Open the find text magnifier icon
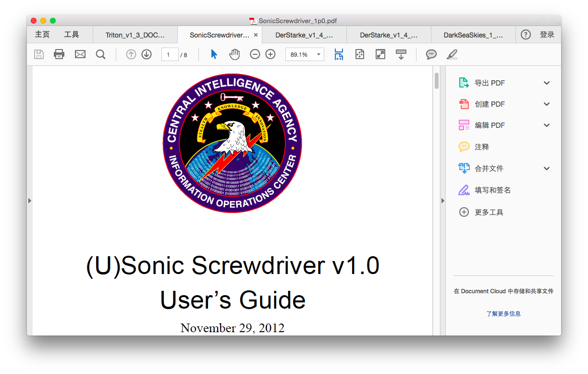588x374 pixels. point(100,54)
